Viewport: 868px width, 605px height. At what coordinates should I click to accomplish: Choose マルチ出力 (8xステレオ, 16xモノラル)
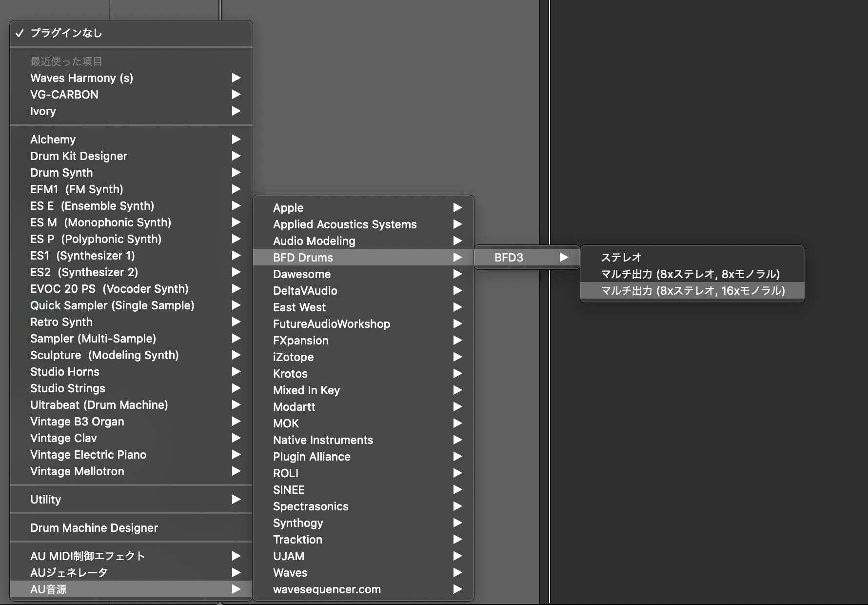(x=692, y=291)
